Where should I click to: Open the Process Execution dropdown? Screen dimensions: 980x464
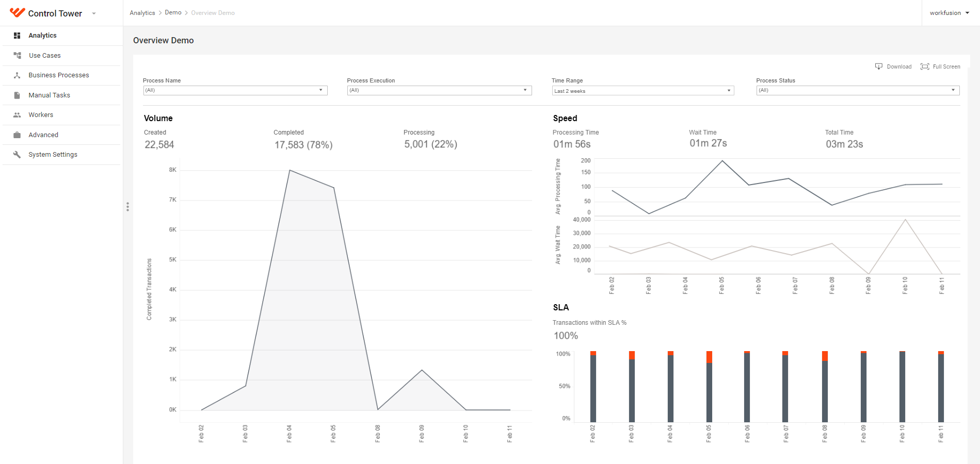tap(439, 90)
